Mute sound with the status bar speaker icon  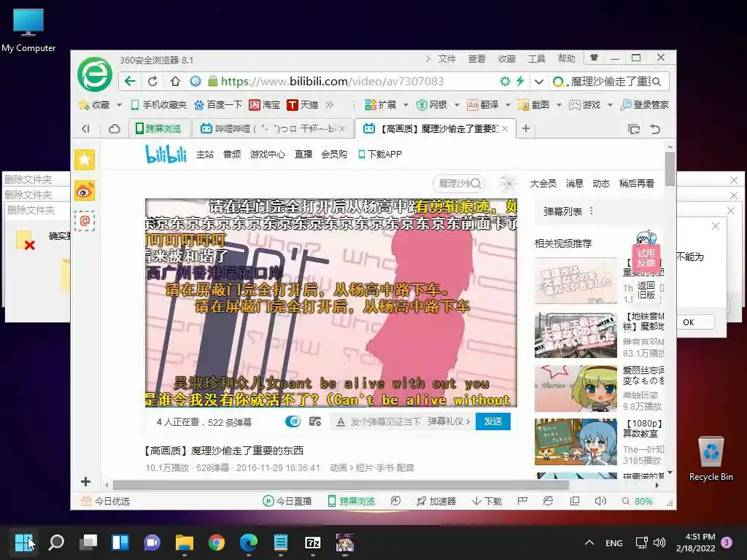(x=600, y=501)
